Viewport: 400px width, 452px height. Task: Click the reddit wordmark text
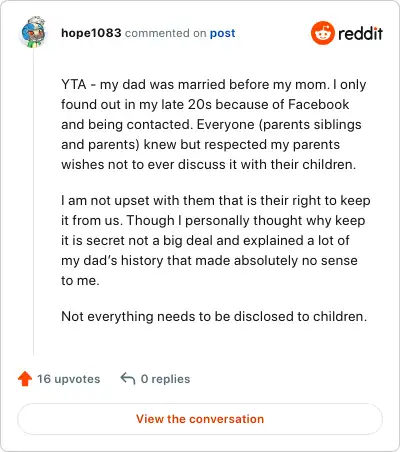coord(360,33)
